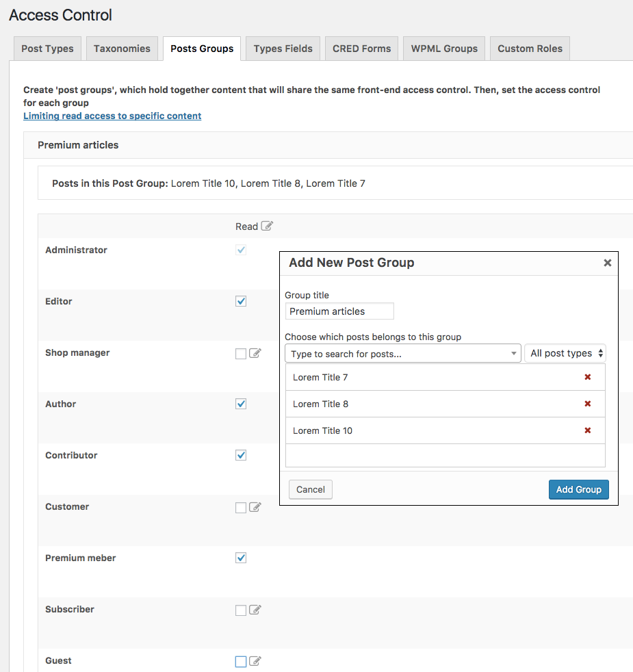633x672 pixels.
Task: Click the edit icon in Customer row
Action: (255, 508)
